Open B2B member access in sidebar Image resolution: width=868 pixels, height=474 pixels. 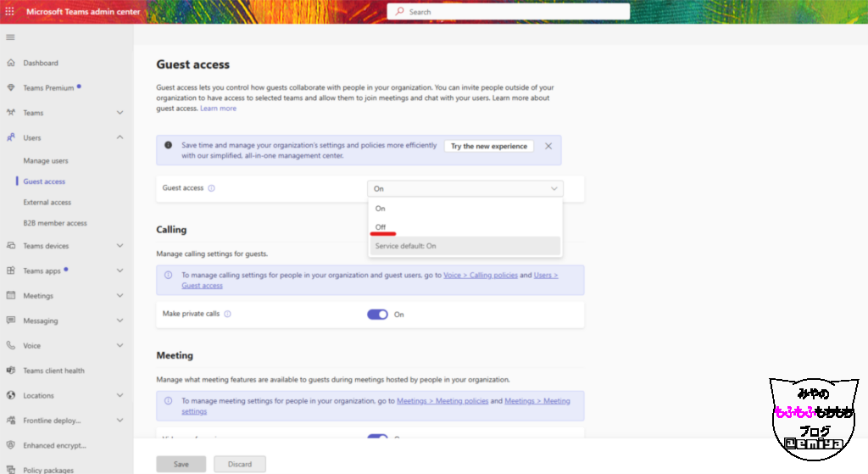coord(55,223)
